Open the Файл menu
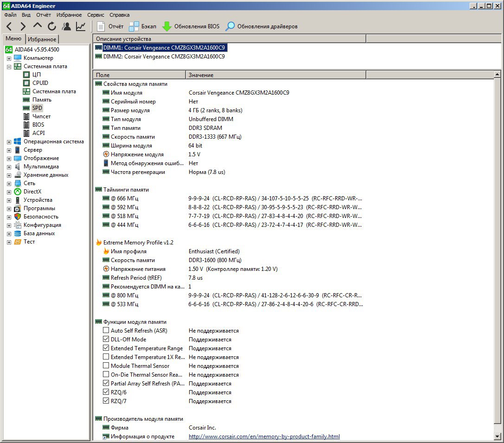 click(x=11, y=15)
